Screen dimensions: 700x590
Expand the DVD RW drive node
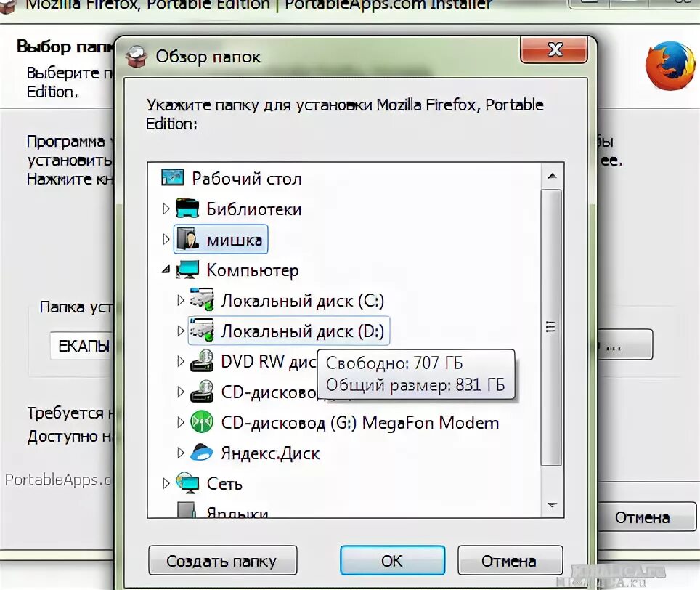pyautogui.click(x=180, y=361)
